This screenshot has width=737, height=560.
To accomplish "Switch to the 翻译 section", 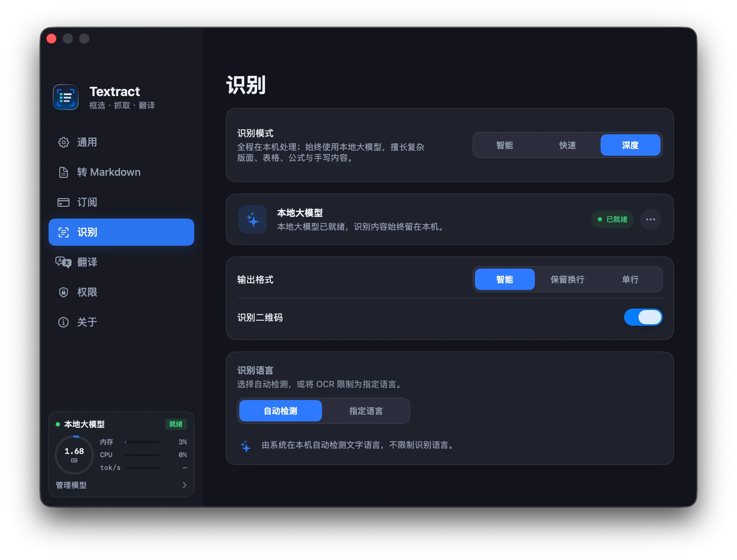I will click(121, 262).
